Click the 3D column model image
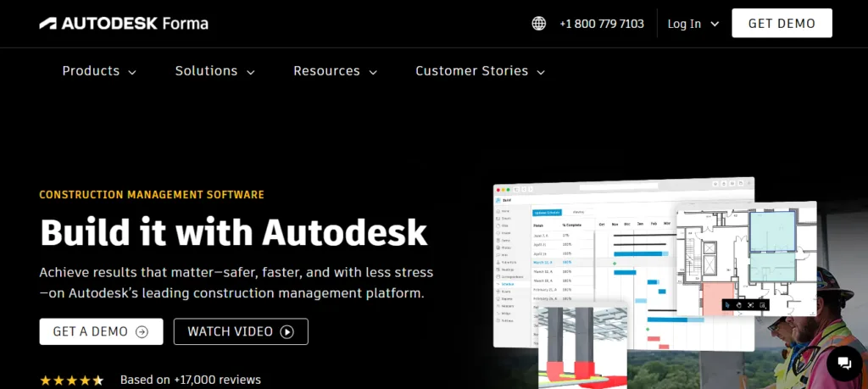 (x=582, y=345)
